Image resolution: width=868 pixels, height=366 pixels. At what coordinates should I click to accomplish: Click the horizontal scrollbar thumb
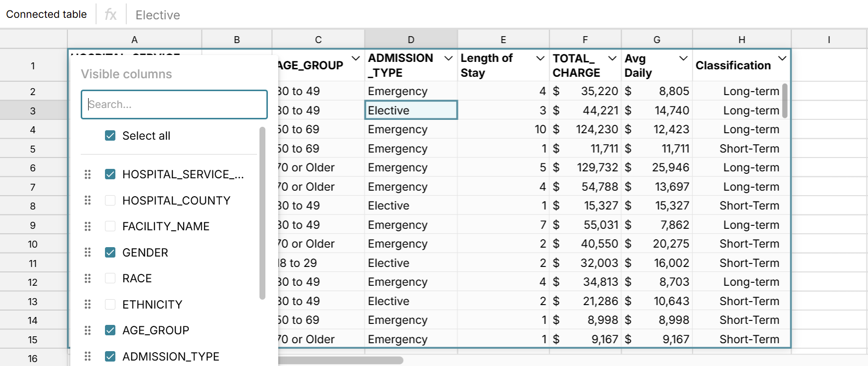click(x=341, y=360)
